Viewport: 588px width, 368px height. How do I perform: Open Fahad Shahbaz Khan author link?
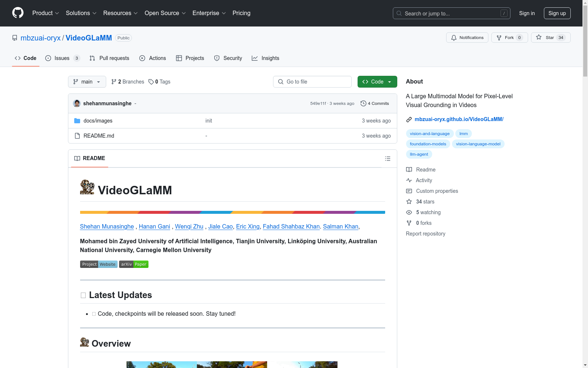(291, 226)
